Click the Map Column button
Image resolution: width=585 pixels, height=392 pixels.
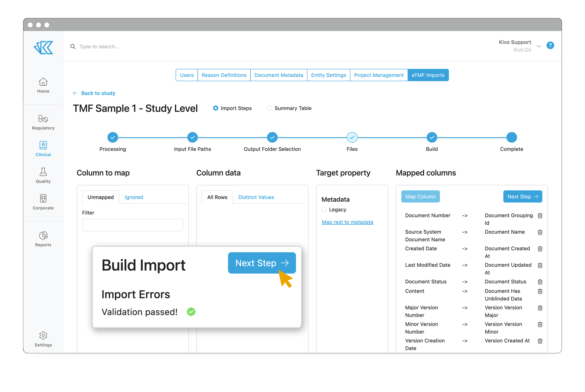pyautogui.click(x=420, y=197)
